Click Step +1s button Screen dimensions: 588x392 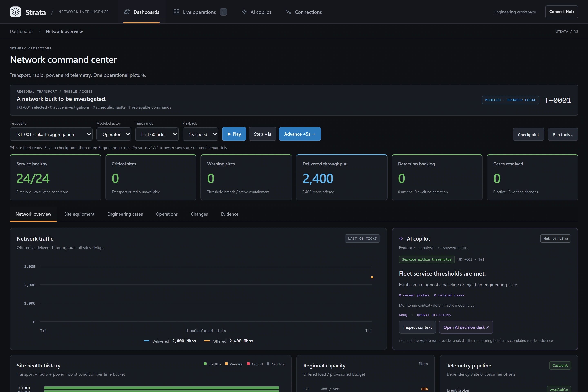click(263, 134)
